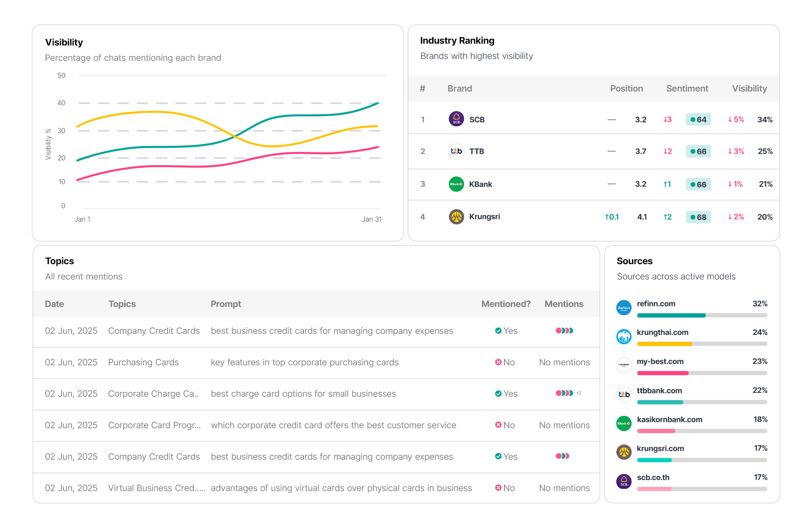Image resolution: width=812 pixels, height=528 pixels.
Task: Click the SCB logo in Industry Ranking
Action: tap(456, 119)
